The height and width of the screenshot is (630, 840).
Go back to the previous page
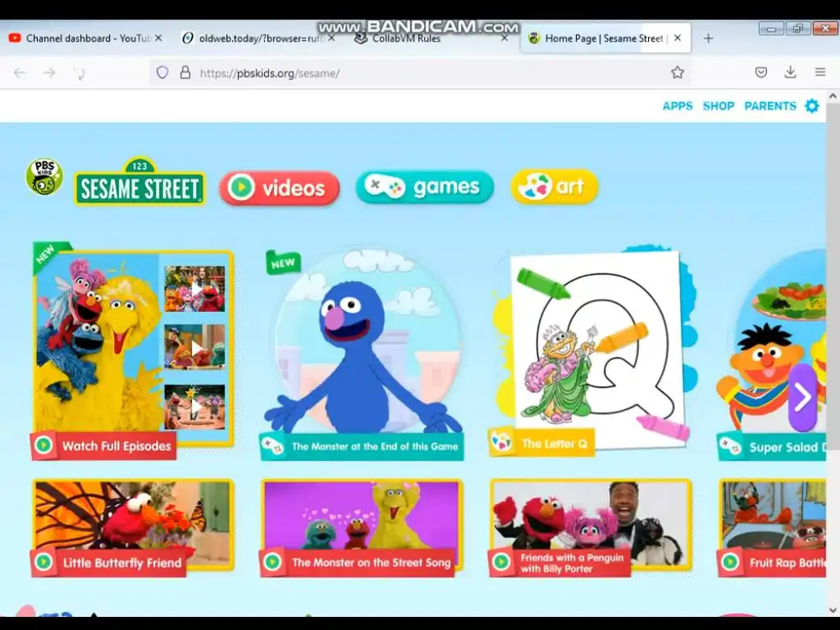pyautogui.click(x=20, y=73)
